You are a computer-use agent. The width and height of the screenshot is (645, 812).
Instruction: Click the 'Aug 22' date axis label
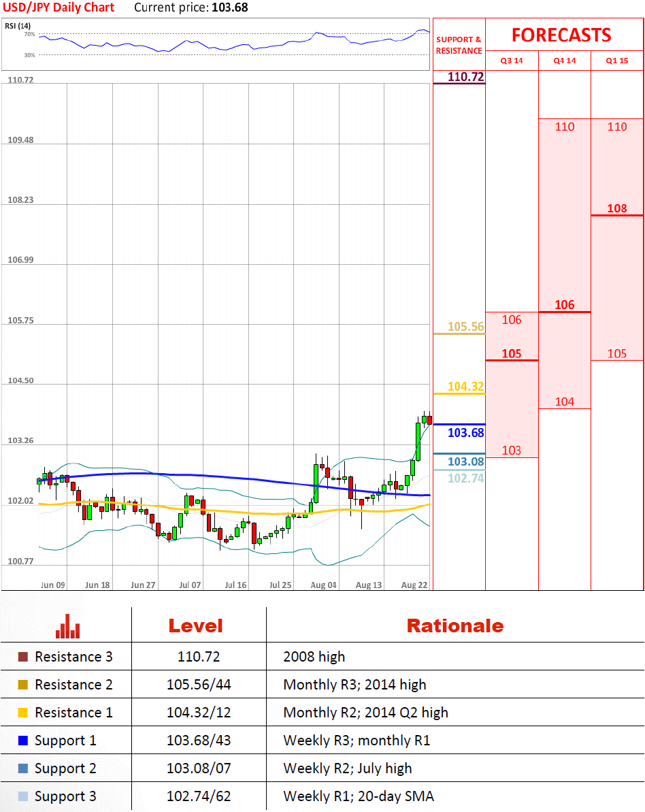(414, 585)
